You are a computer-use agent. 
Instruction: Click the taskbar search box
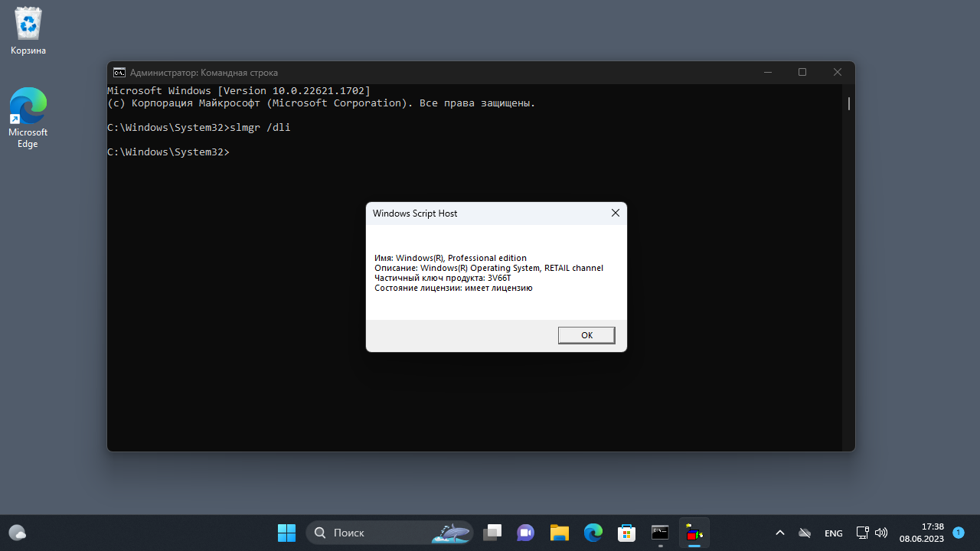390,533
